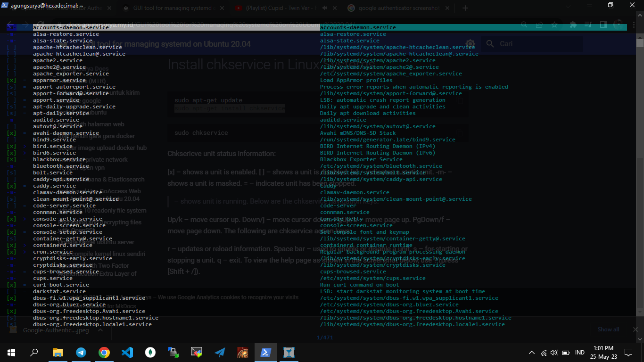Click the cocktail glass taskbar icon
The width and height of the screenshot is (644, 362).
pos(289,352)
